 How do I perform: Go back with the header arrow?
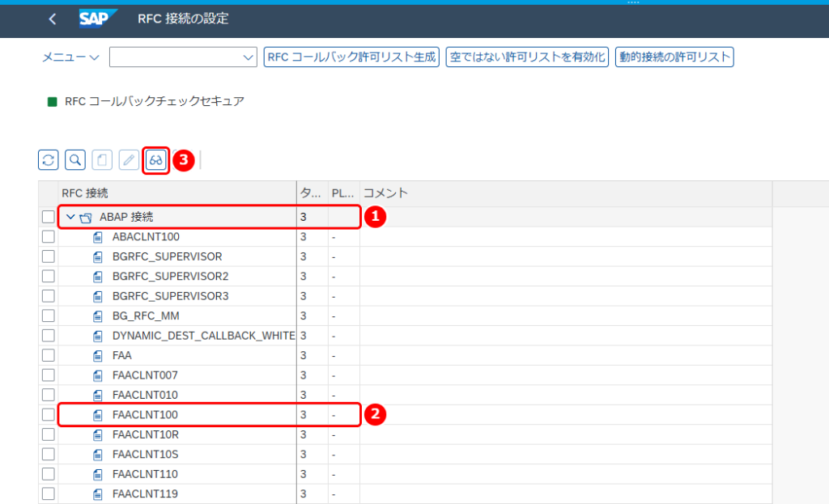(52, 19)
